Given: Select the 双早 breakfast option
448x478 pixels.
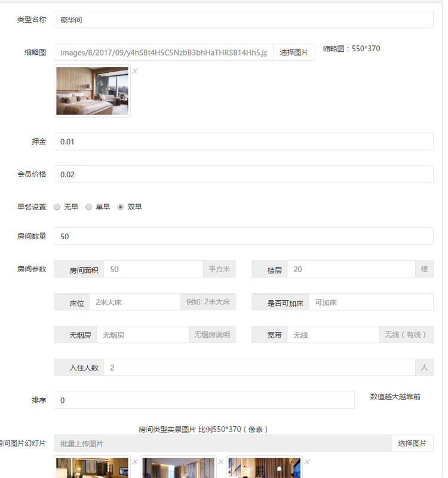Looking at the screenshot, I should pos(121,207).
